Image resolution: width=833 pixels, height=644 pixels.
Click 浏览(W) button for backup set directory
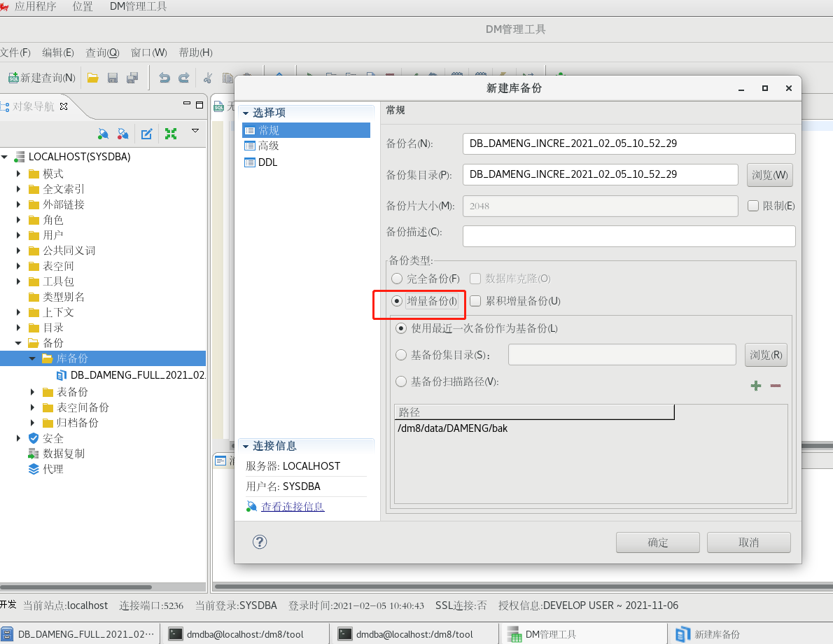click(770, 175)
